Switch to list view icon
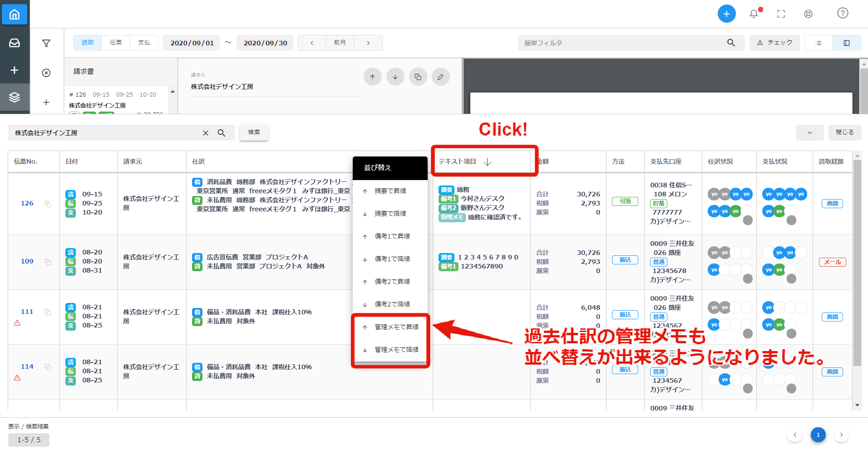Screen dimensions: 868x449 pyautogui.click(x=819, y=43)
